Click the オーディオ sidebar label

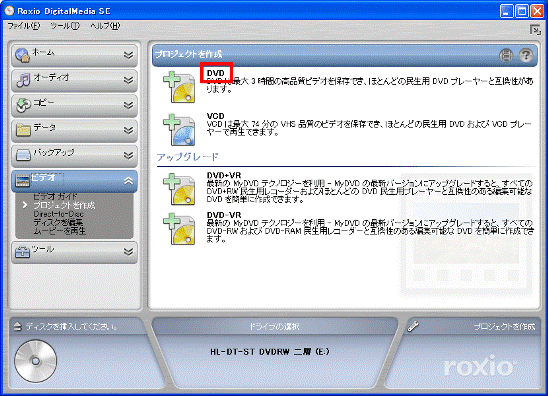point(51,77)
